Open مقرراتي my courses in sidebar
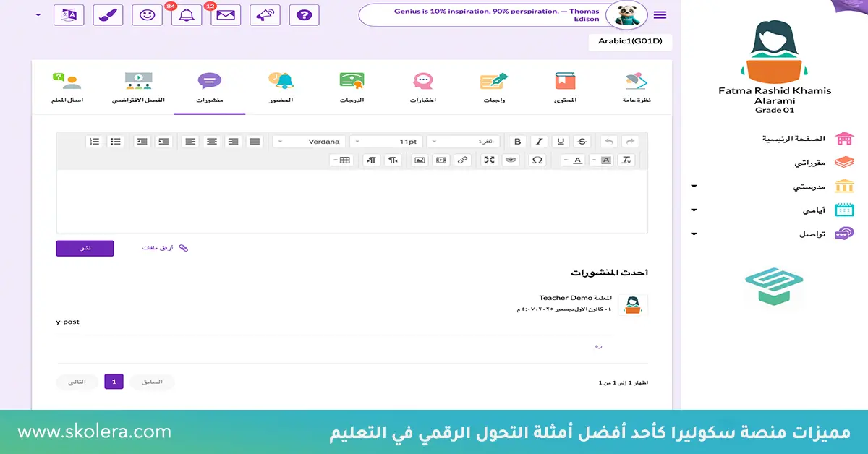Viewport: 868px width, 454px height. pyautogui.click(x=824, y=163)
